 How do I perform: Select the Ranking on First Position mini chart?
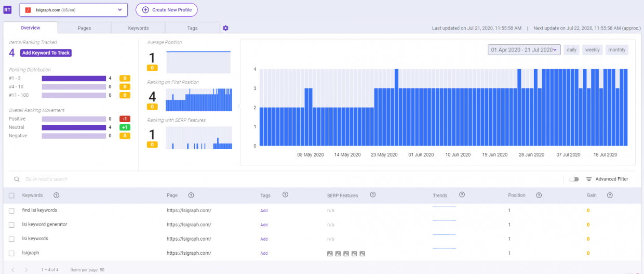199,100
